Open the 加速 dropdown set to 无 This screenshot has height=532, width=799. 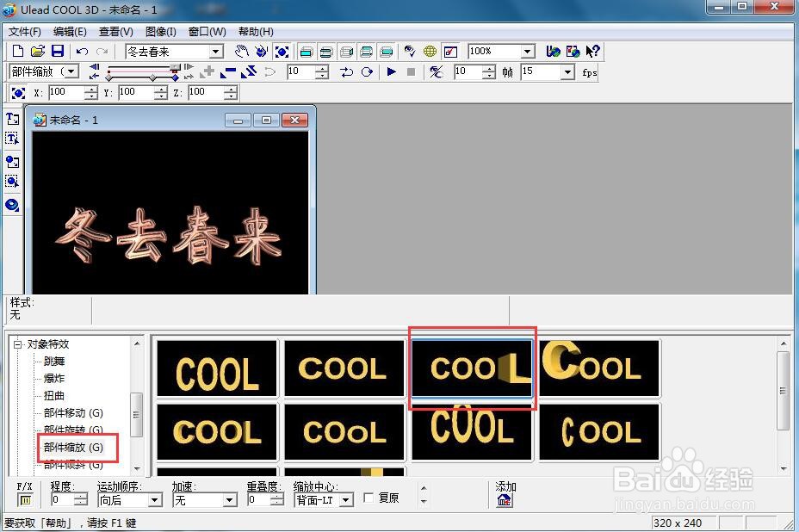pos(230,500)
